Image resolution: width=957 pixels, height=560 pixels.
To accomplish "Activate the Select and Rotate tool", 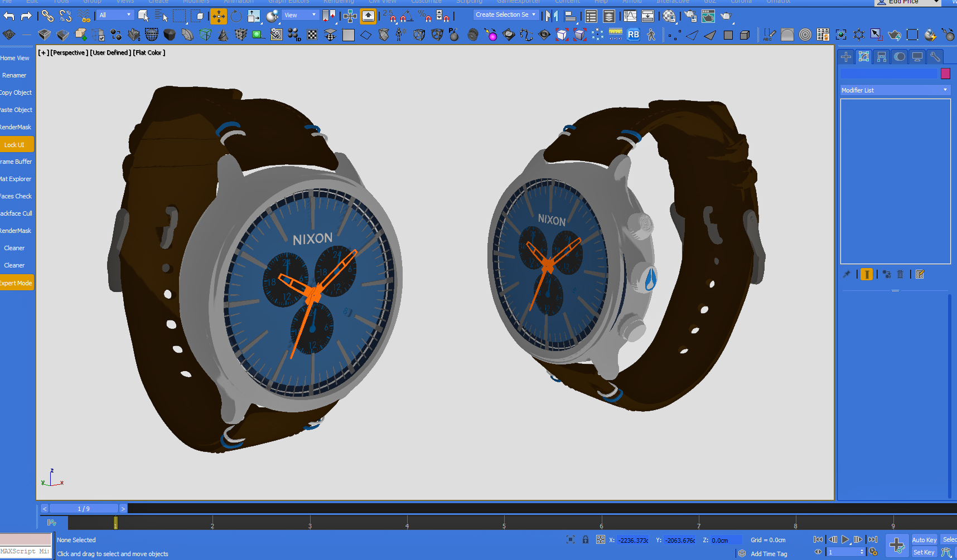I will (236, 16).
